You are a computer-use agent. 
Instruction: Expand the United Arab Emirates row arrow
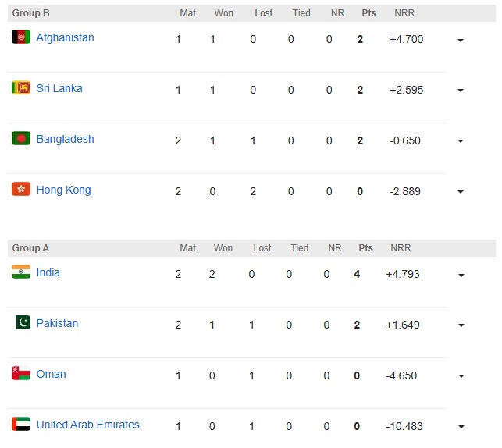point(461,428)
